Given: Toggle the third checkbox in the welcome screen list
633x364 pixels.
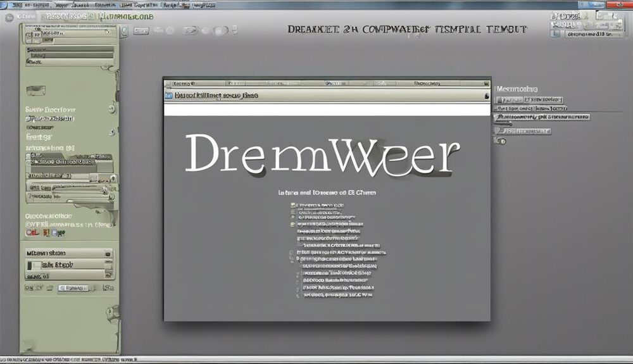Looking at the screenshot, I should point(292,223).
